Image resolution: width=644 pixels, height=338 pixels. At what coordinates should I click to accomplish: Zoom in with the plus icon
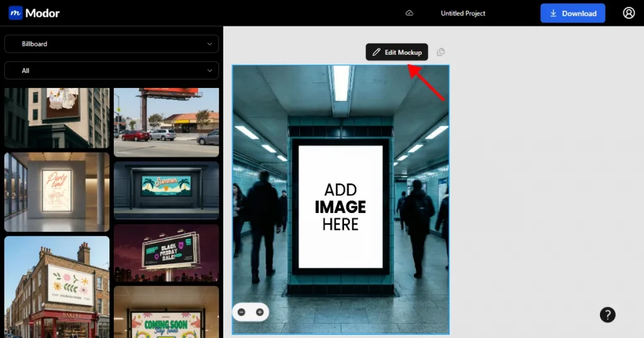point(260,312)
